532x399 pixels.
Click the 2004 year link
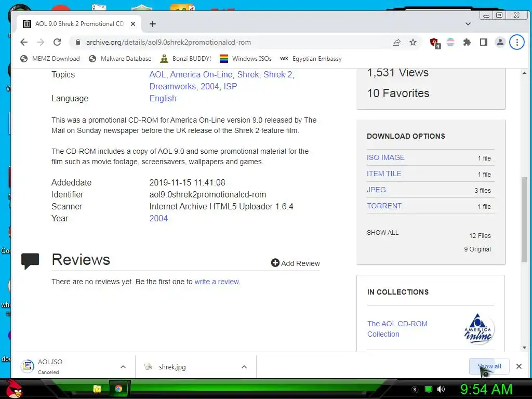tap(158, 219)
